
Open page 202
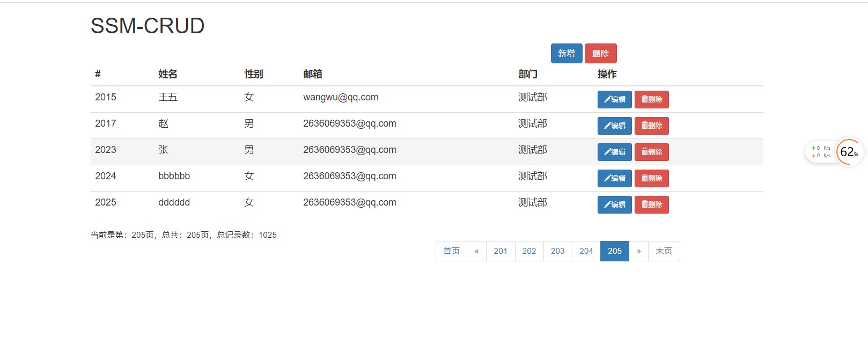529,251
